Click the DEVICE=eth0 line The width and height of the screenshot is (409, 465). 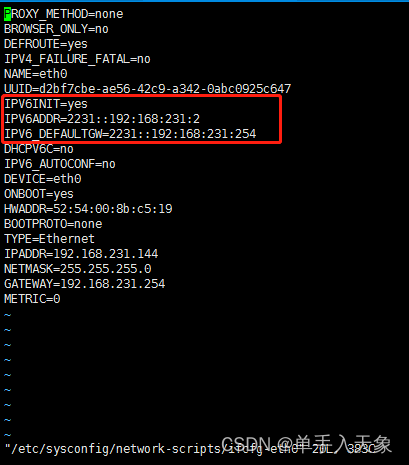(43, 179)
